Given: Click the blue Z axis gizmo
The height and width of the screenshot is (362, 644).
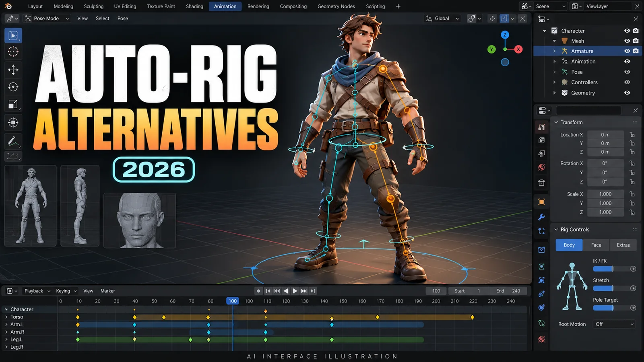Looking at the screenshot, I should pyautogui.click(x=505, y=35).
